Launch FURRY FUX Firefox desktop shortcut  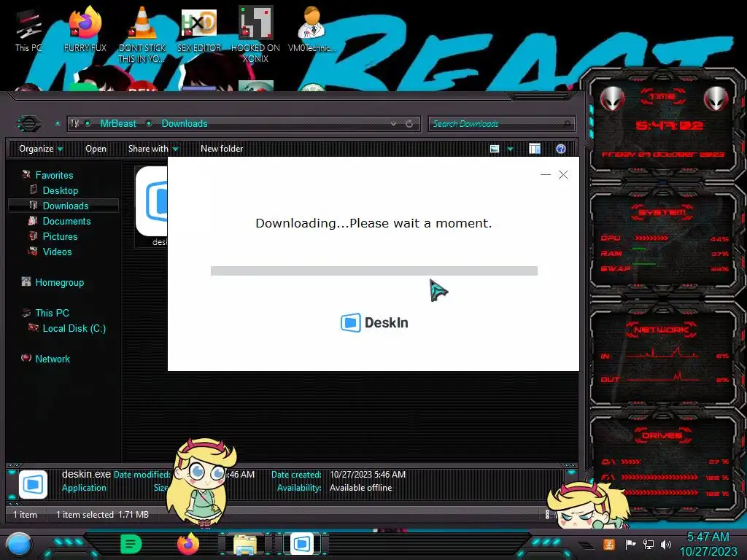(x=85, y=29)
